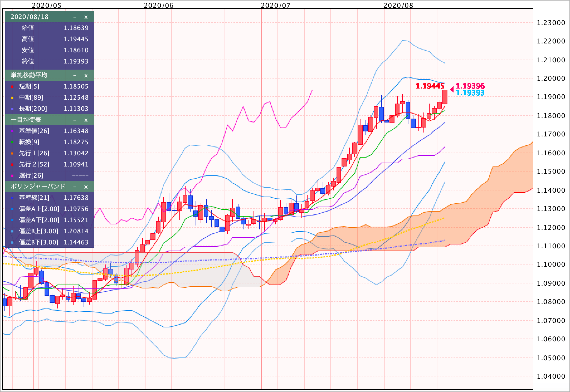Click the 偏差B上[3.00] label
The height and width of the screenshot is (392, 570).
pos(38,231)
